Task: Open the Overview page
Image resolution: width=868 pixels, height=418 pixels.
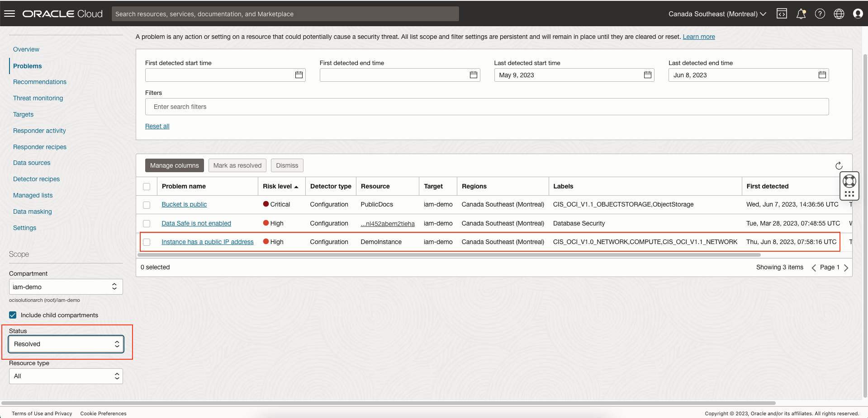Action: [x=26, y=49]
